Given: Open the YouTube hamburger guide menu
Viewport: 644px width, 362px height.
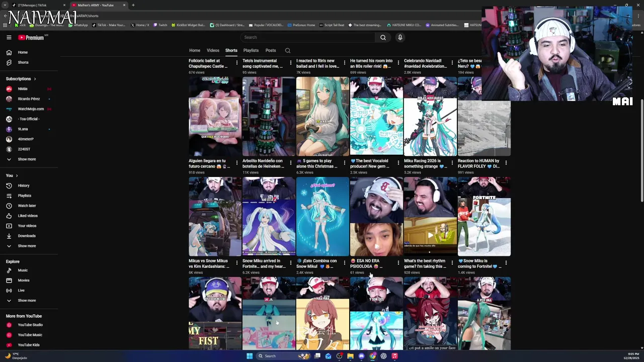Looking at the screenshot, I should 9,37.
